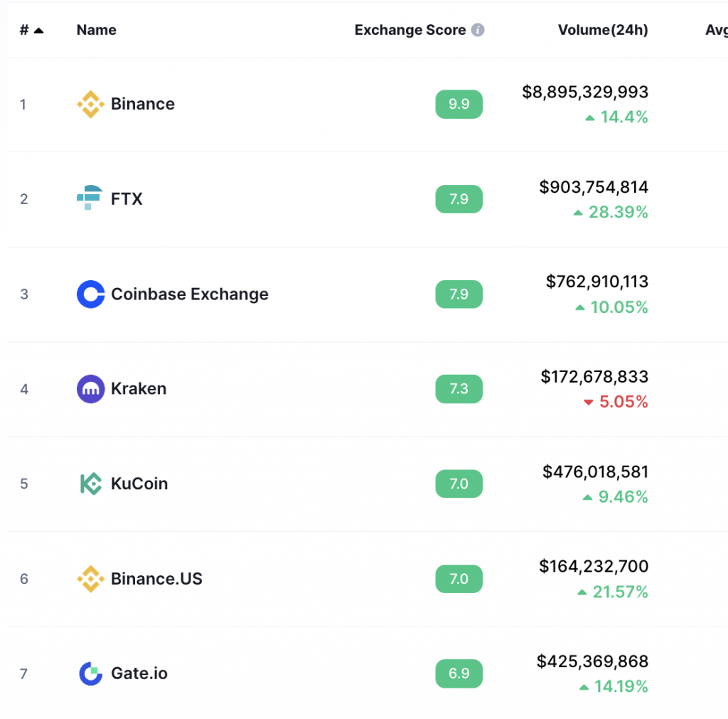Click the KuCoin logo icon

[91, 484]
